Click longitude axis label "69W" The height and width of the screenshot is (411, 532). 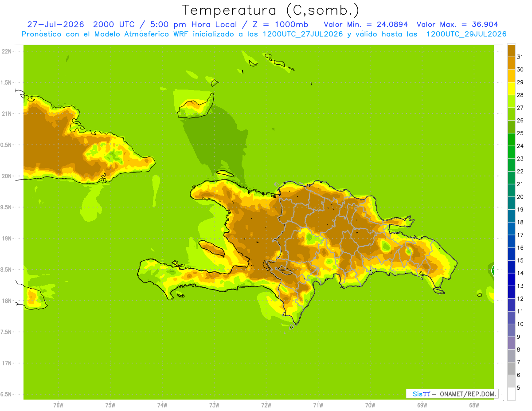(422, 405)
